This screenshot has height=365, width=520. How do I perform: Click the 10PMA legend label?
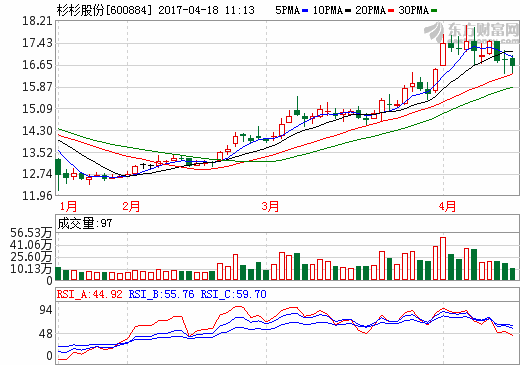[328, 10]
